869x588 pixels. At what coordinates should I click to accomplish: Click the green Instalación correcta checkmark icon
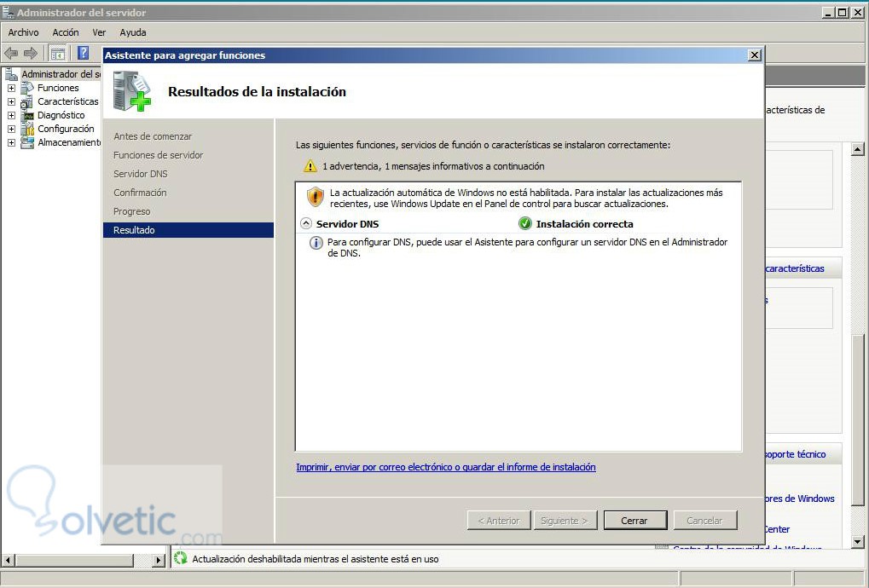524,223
